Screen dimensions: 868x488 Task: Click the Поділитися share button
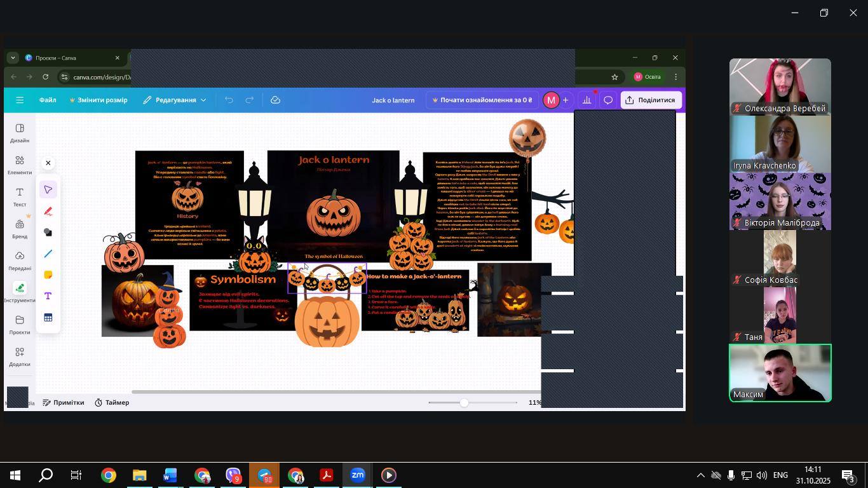click(x=650, y=100)
